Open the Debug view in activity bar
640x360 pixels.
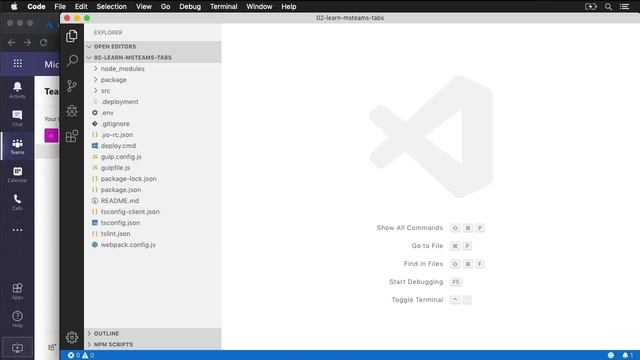click(x=72, y=111)
